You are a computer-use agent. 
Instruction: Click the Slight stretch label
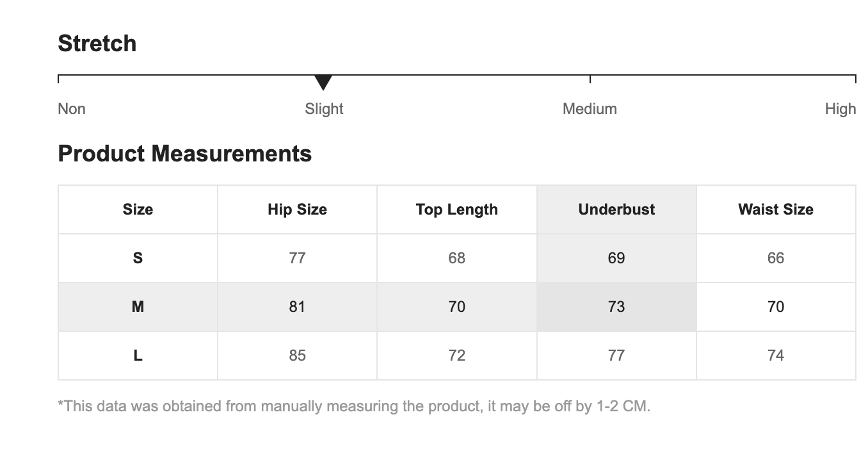click(324, 109)
